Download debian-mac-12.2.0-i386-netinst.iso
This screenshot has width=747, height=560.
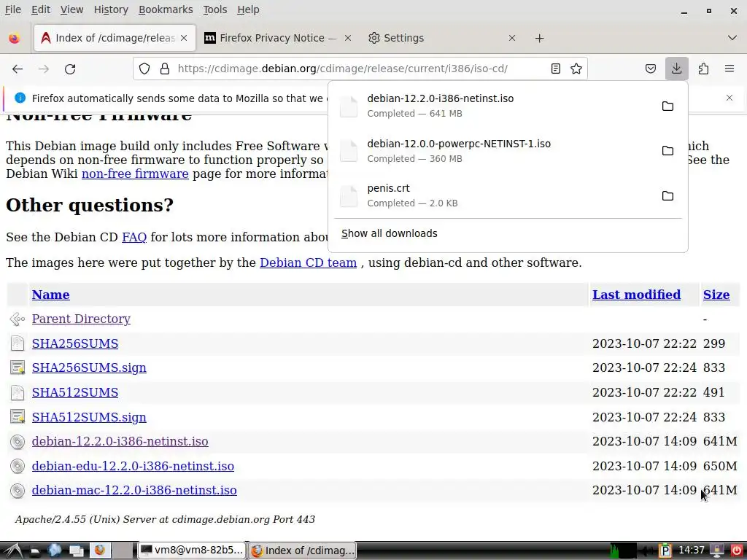[134, 491]
